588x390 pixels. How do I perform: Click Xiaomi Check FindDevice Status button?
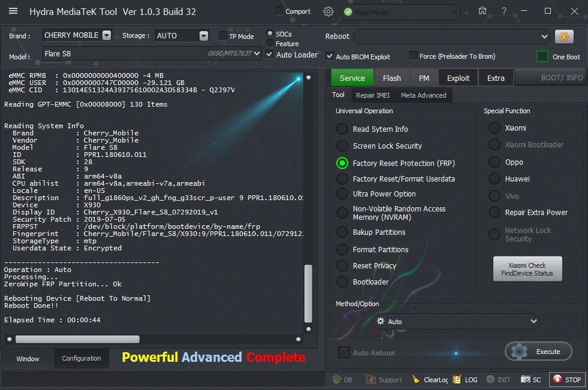pos(527,269)
